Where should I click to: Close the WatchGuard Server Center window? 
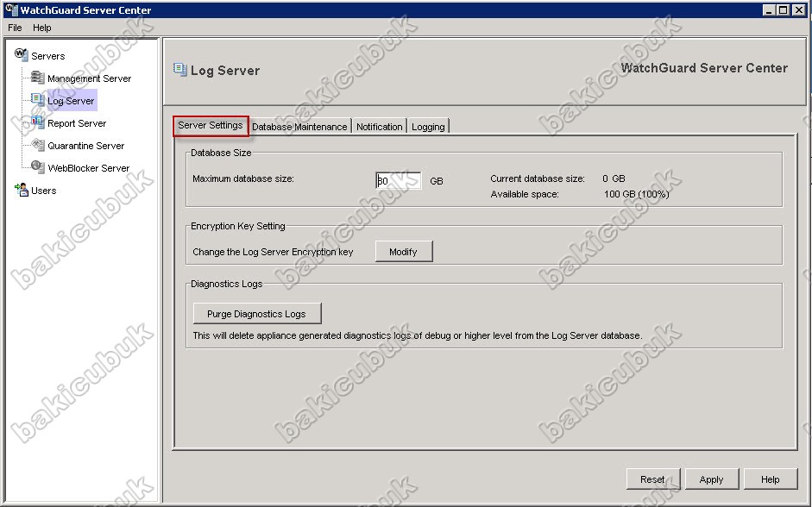click(x=798, y=9)
